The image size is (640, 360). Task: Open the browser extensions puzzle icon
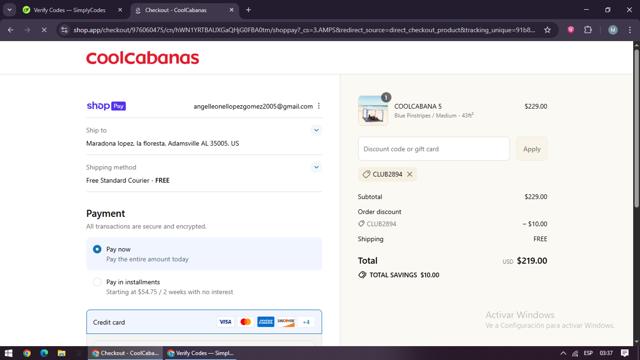click(588, 30)
